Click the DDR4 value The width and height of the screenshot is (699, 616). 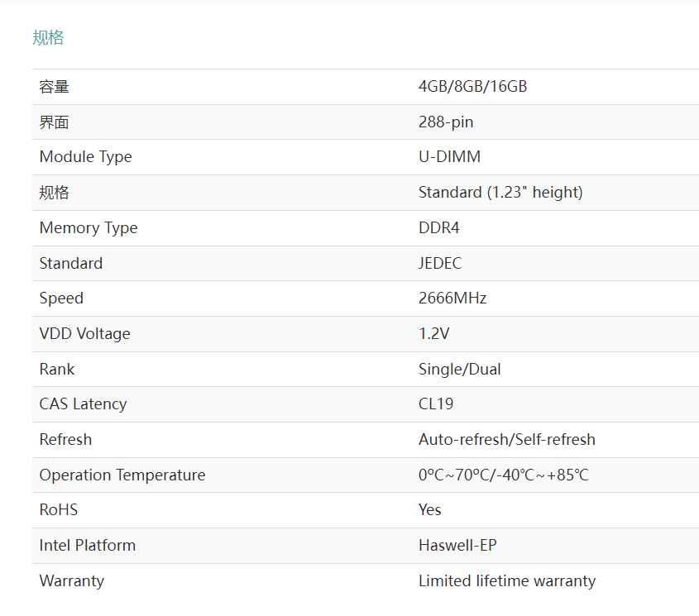tap(438, 227)
